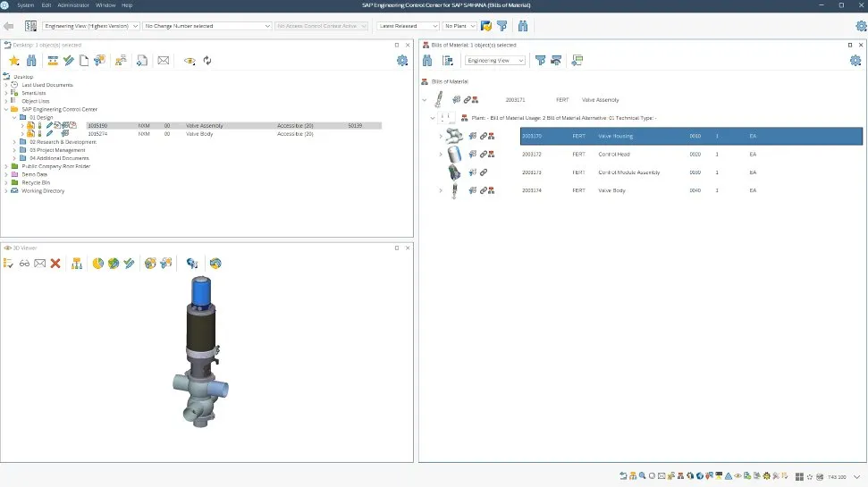Click the orange structure tree icon in 3D Viewer
868x487 pixels.
(x=77, y=264)
